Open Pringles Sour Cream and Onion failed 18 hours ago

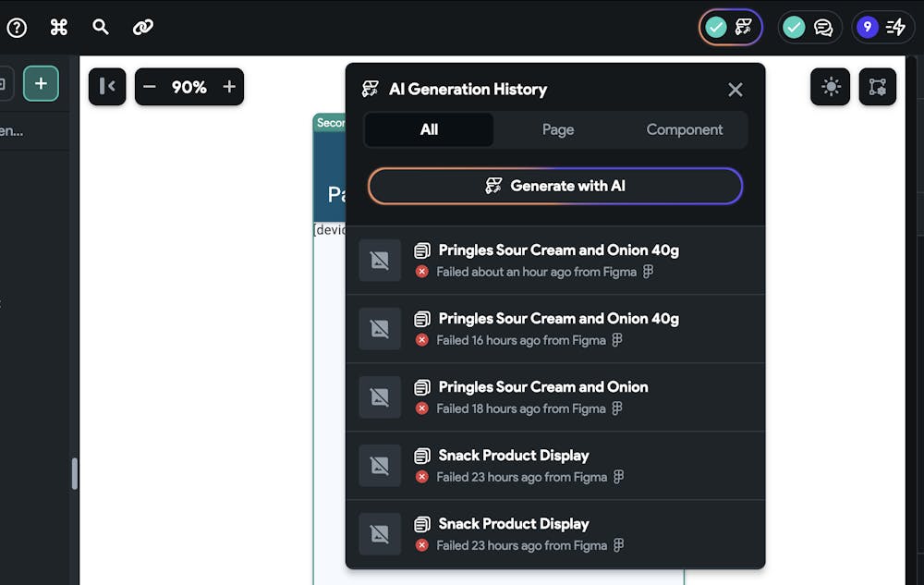[x=555, y=397]
